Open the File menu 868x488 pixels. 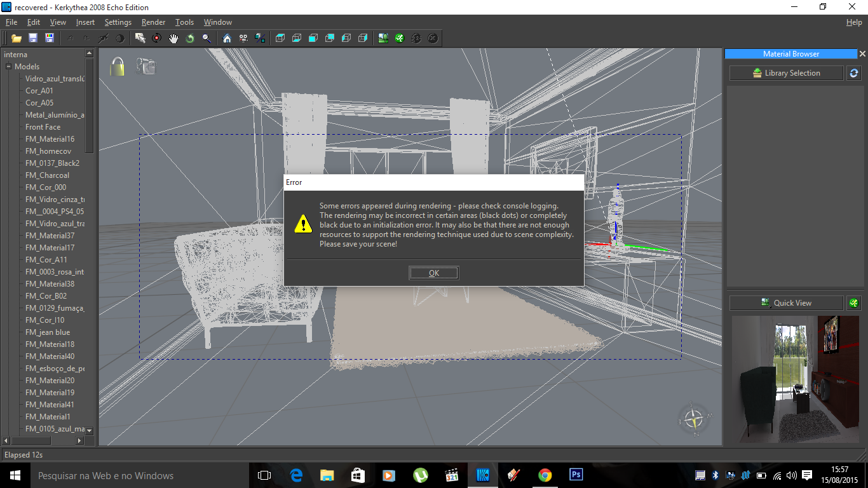[11, 22]
